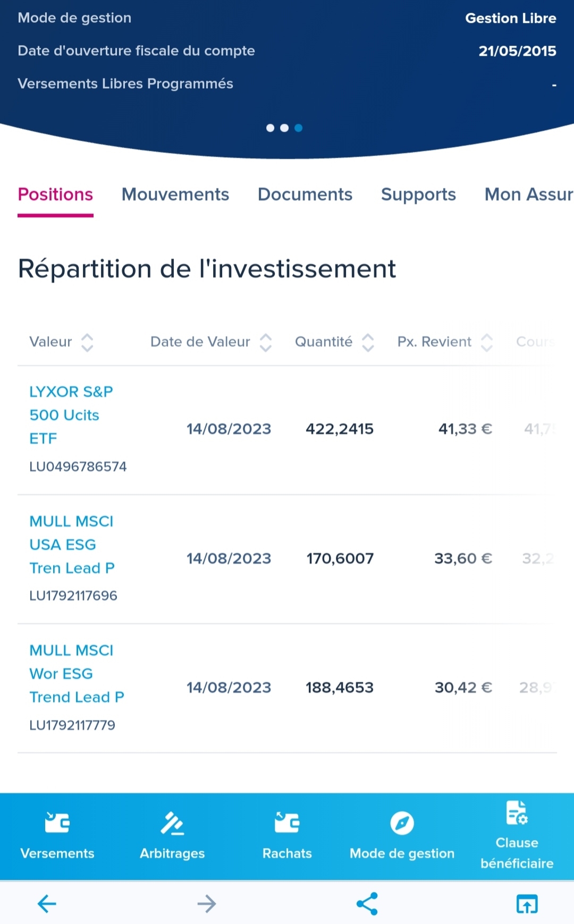The height and width of the screenshot is (924, 574).
Task: Sort table by Valeur column
Action: click(x=87, y=343)
